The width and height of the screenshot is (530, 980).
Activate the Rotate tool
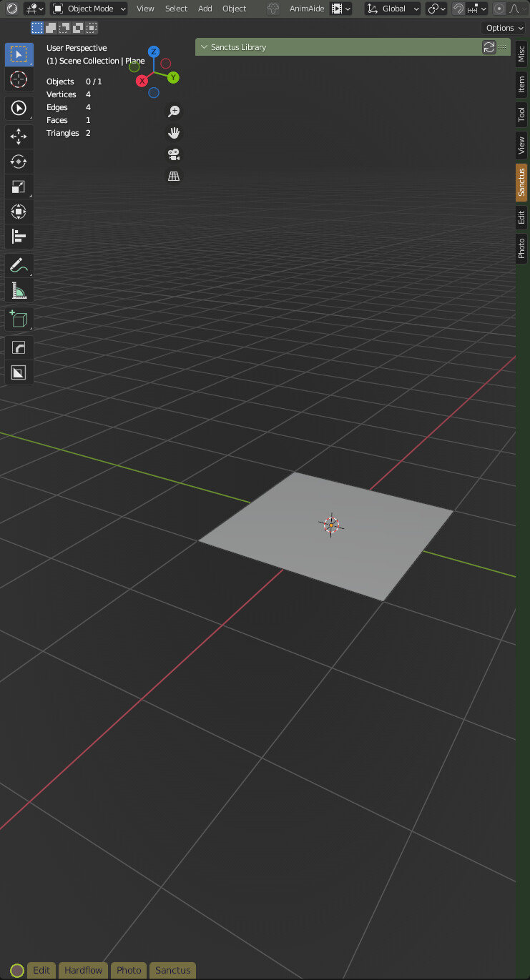coord(19,162)
